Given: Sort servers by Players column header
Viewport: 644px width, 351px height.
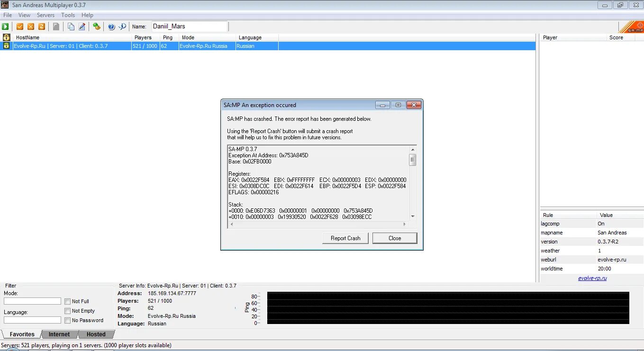Looking at the screenshot, I should click(x=146, y=37).
